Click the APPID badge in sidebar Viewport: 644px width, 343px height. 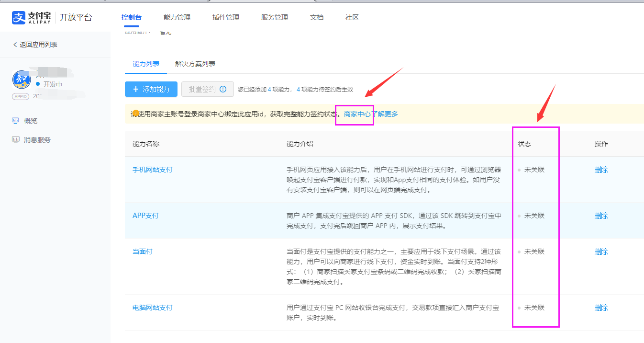[x=21, y=96]
